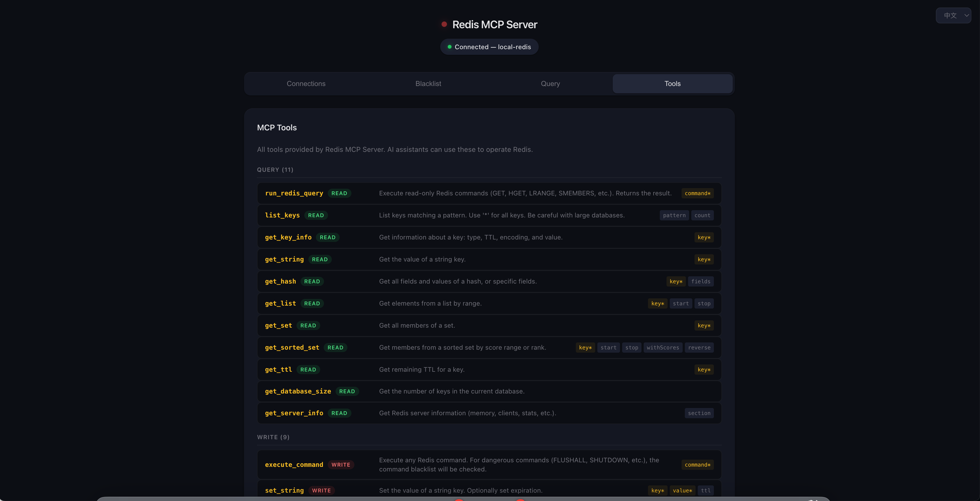Click the fields parameter tag of get_hash
The image size is (980, 501).
701,281
